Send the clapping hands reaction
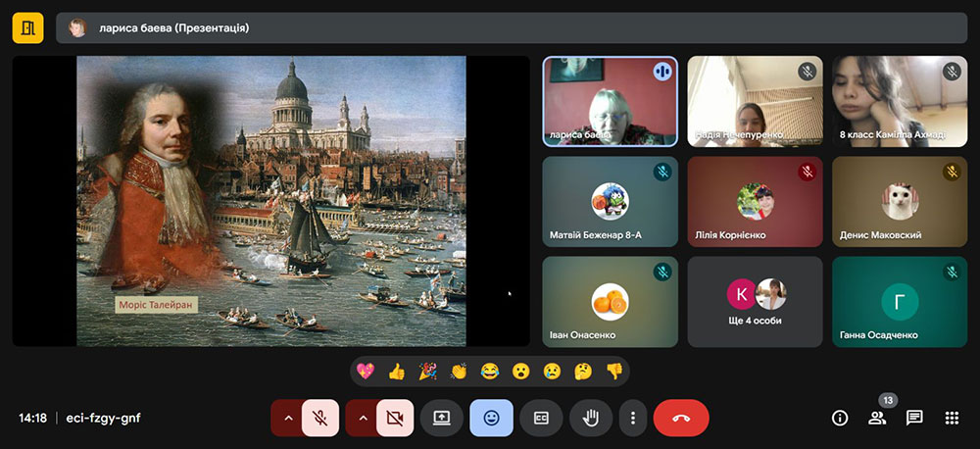This screenshot has height=449, width=980. click(458, 372)
